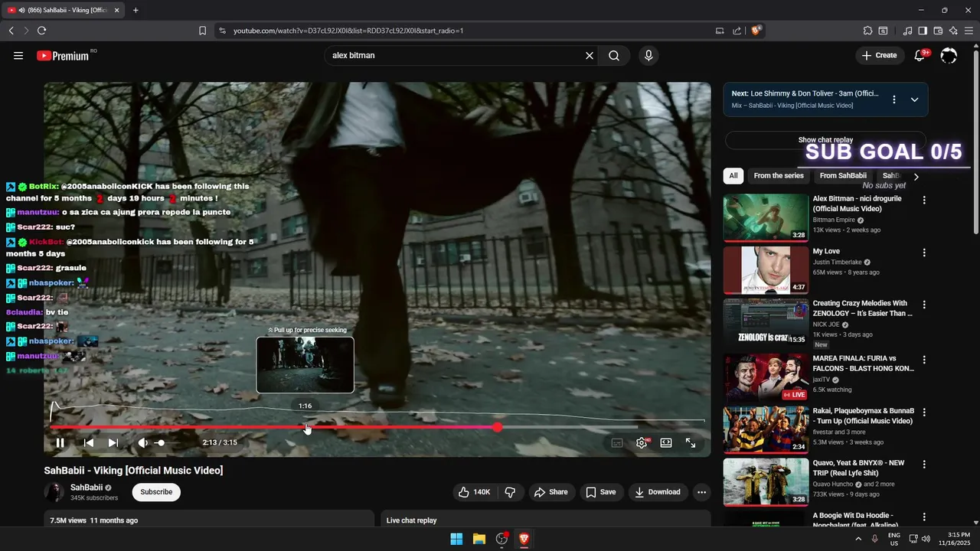Screen dimensions: 980x551
Task: Click the red playhead on progress bar
Action: [x=498, y=427]
